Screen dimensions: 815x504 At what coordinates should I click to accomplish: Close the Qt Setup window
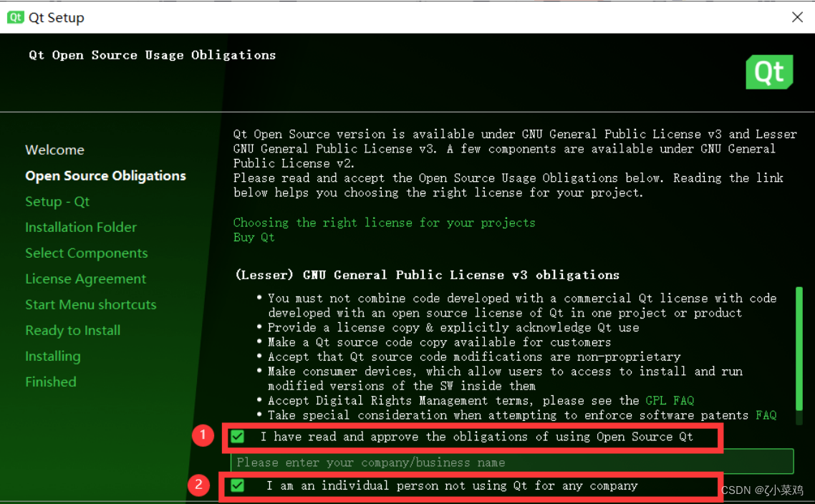[797, 17]
